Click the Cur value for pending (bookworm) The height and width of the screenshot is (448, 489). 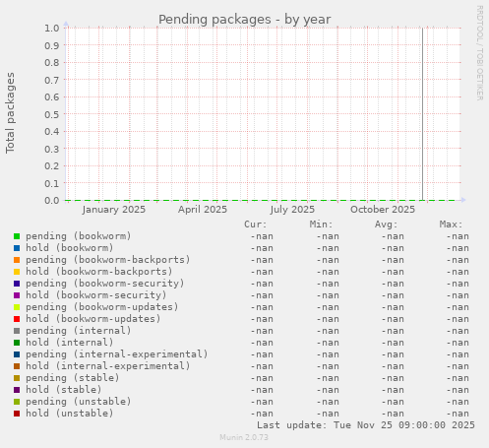[262, 236]
